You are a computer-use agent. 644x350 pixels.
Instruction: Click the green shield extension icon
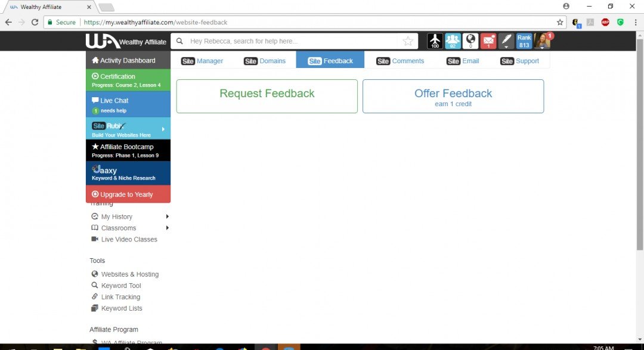[621, 22]
